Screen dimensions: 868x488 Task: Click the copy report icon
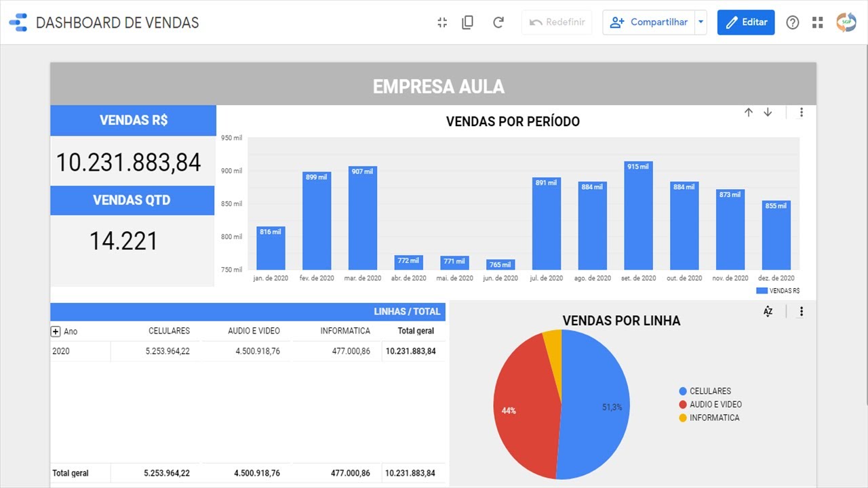point(467,22)
